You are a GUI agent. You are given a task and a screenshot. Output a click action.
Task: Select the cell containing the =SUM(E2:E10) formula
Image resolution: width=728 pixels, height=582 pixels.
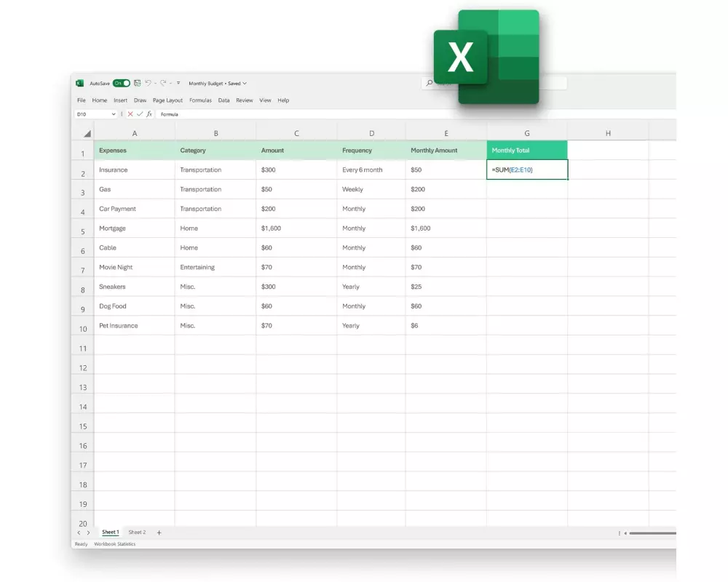tap(526, 170)
